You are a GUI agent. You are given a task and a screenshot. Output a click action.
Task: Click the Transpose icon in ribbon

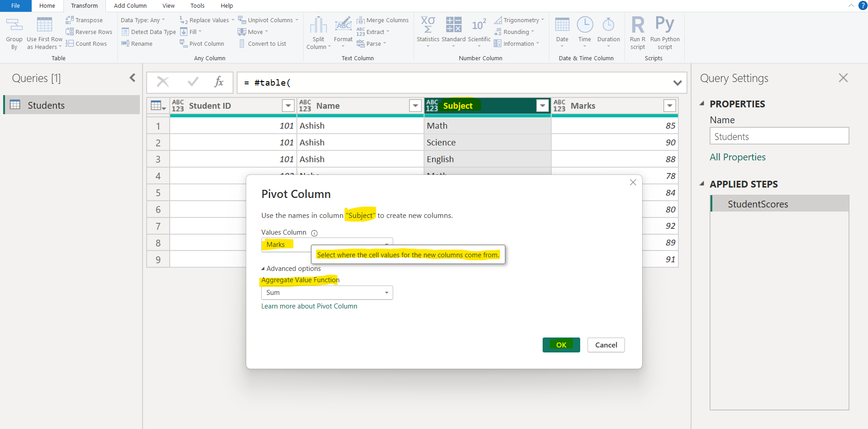tap(70, 20)
